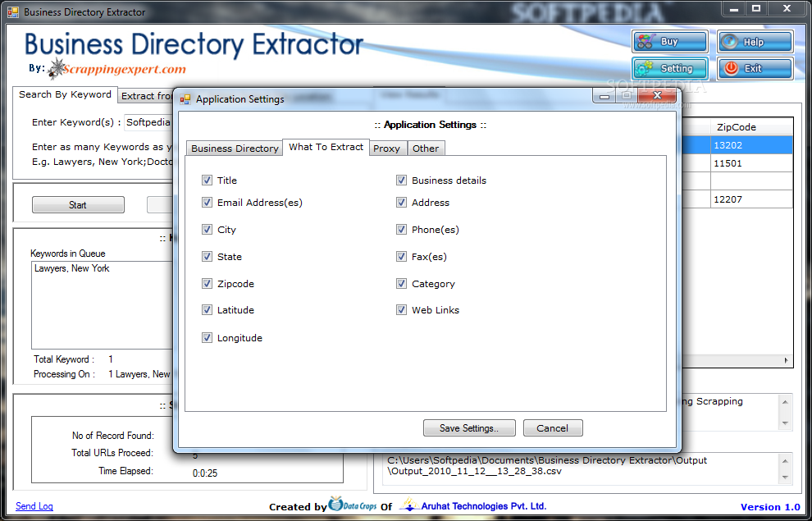Viewport: 812px width, 521px height.
Task: Toggle the State checkbox
Action: click(x=208, y=256)
